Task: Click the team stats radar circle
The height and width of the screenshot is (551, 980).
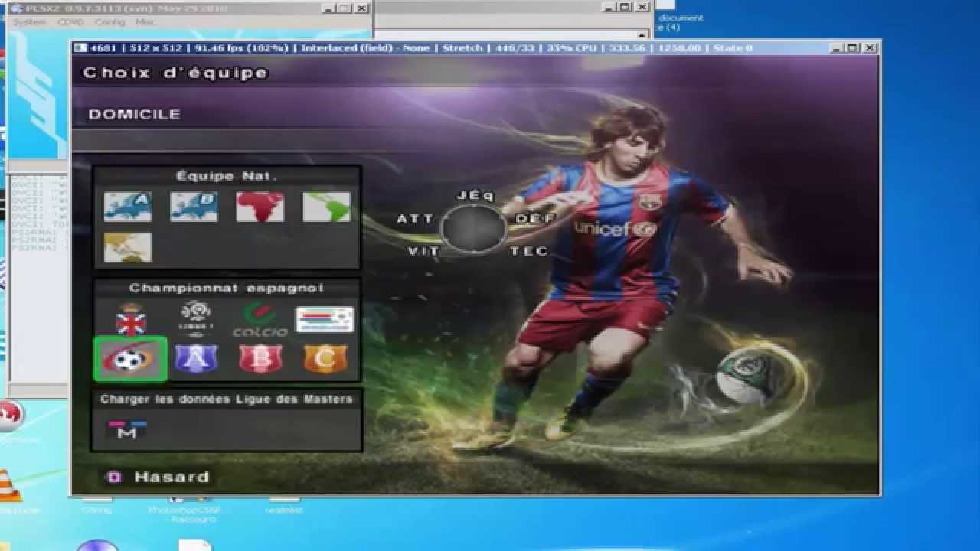Action: (x=474, y=228)
